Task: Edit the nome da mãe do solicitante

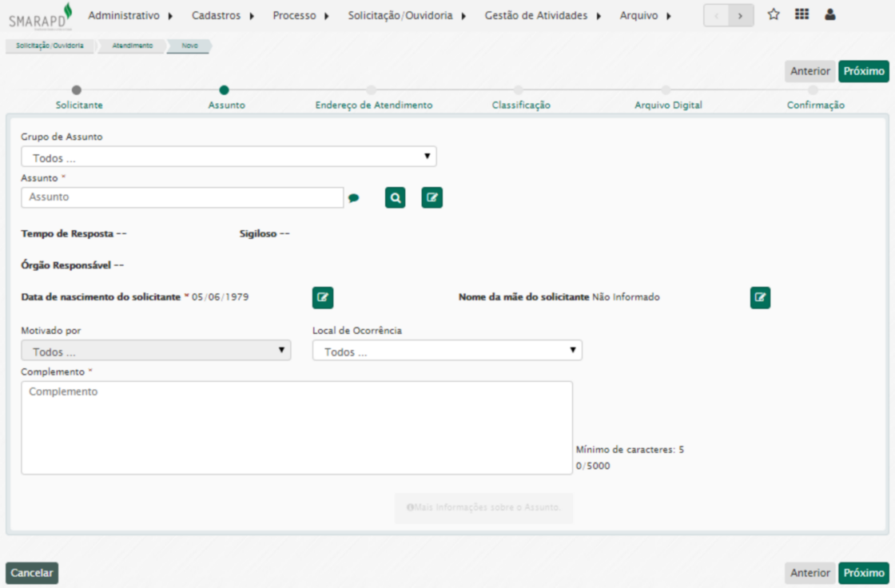Action: pyautogui.click(x=760, y=298)
